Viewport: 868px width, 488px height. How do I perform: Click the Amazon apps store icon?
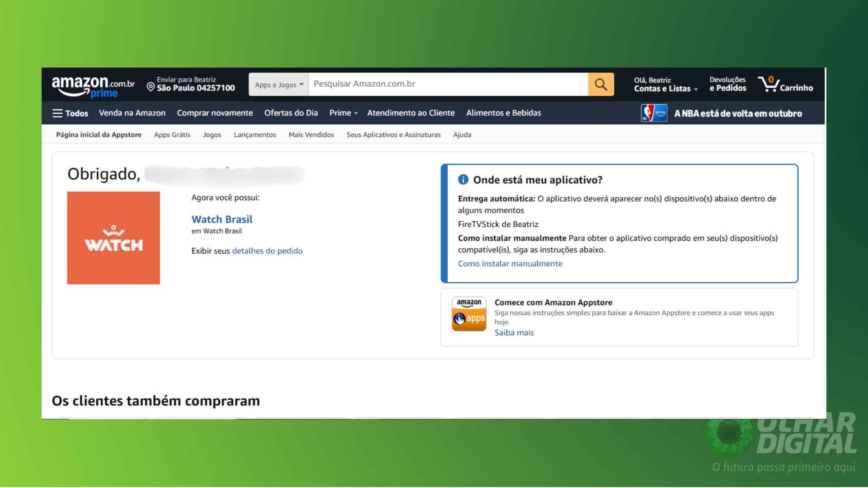[469, 314]
